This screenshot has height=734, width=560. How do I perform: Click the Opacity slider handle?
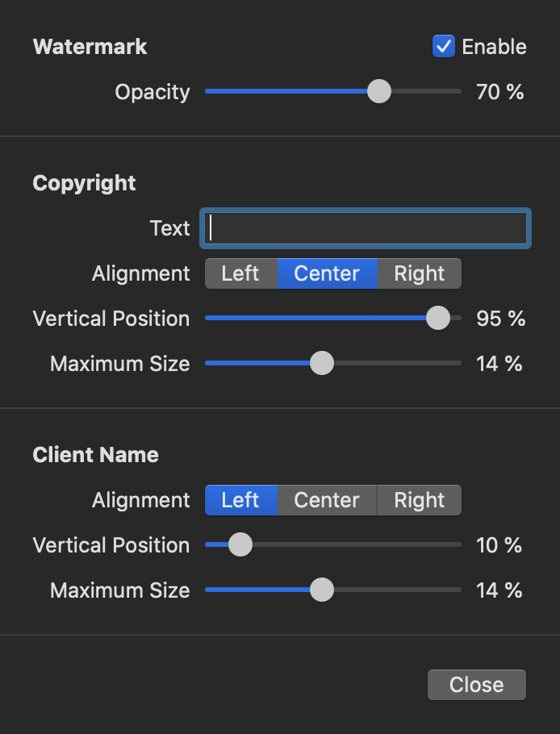(378, 92)
